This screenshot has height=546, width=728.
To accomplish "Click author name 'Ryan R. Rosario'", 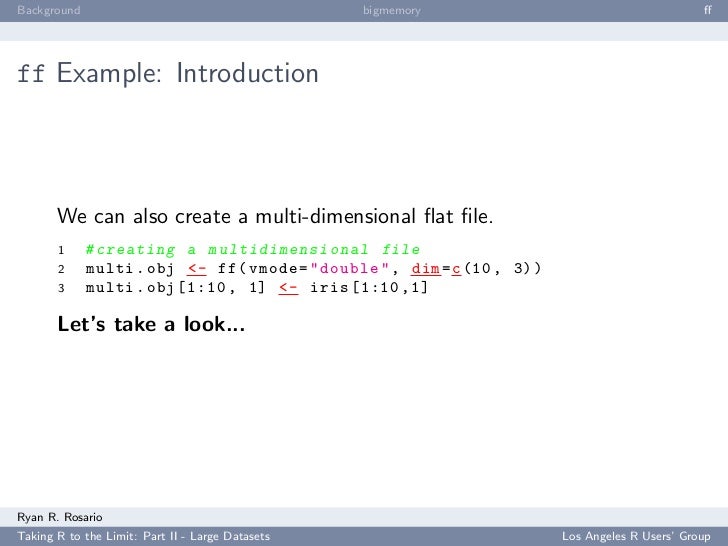I will [x=60, y=517].
